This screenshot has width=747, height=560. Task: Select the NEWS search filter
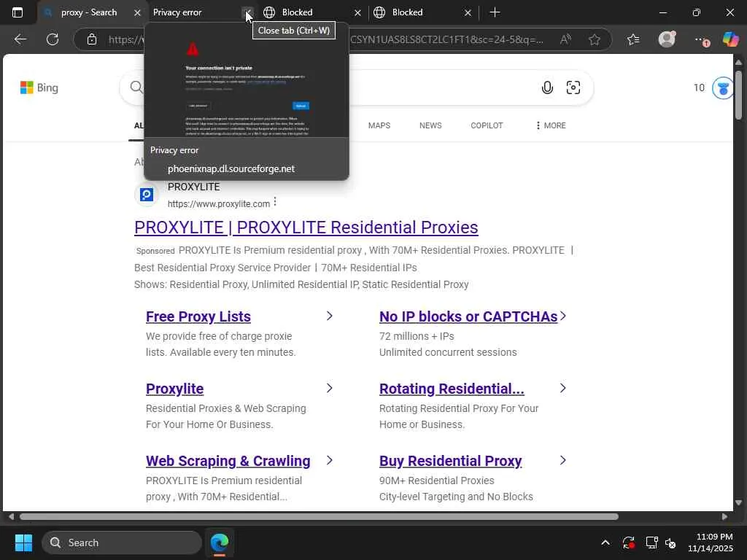(x=430, y=125)
